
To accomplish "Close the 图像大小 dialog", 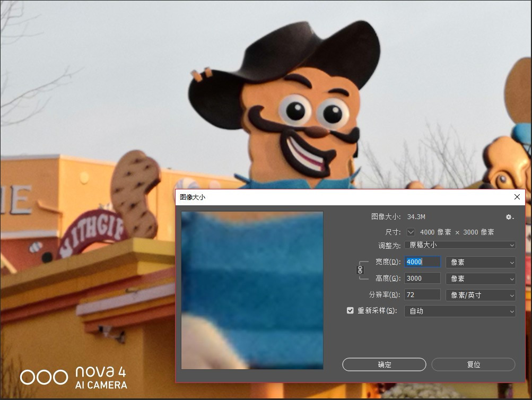I will [x=517, y=197].
